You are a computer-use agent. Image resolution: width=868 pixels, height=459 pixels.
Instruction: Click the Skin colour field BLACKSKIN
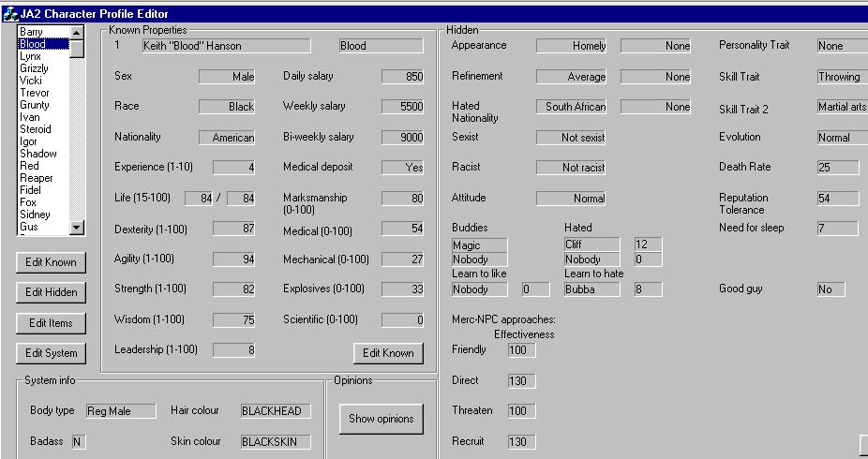276,442
